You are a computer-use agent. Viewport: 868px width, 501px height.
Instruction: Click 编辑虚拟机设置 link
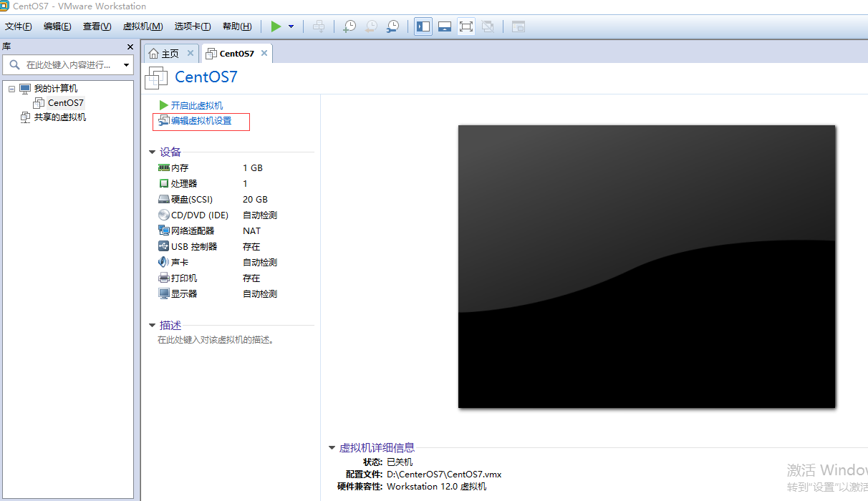(x=201, y=121)
